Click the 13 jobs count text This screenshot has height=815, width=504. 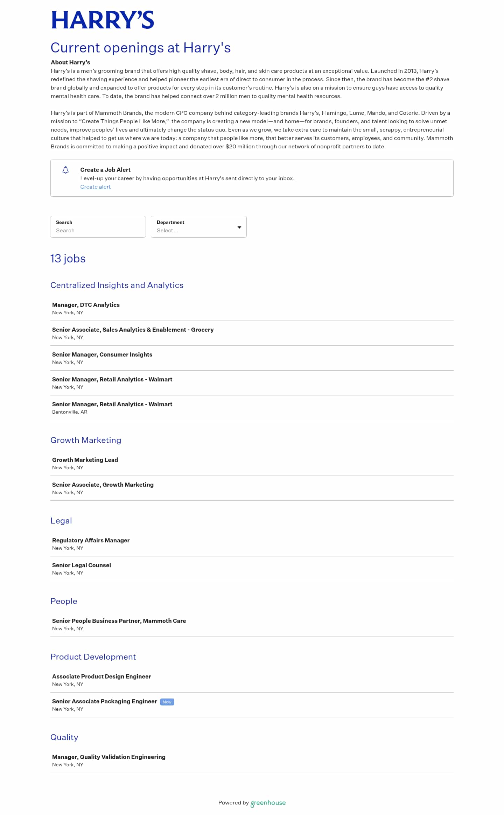coord(68,259)
